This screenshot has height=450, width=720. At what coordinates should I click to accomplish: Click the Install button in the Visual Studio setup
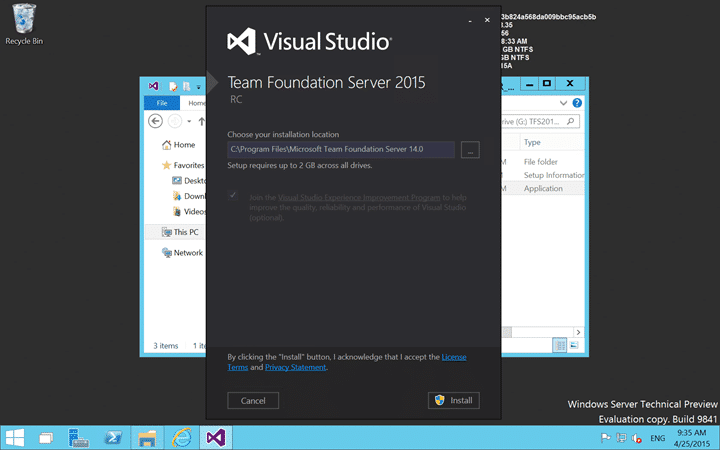tap(454, 400)
